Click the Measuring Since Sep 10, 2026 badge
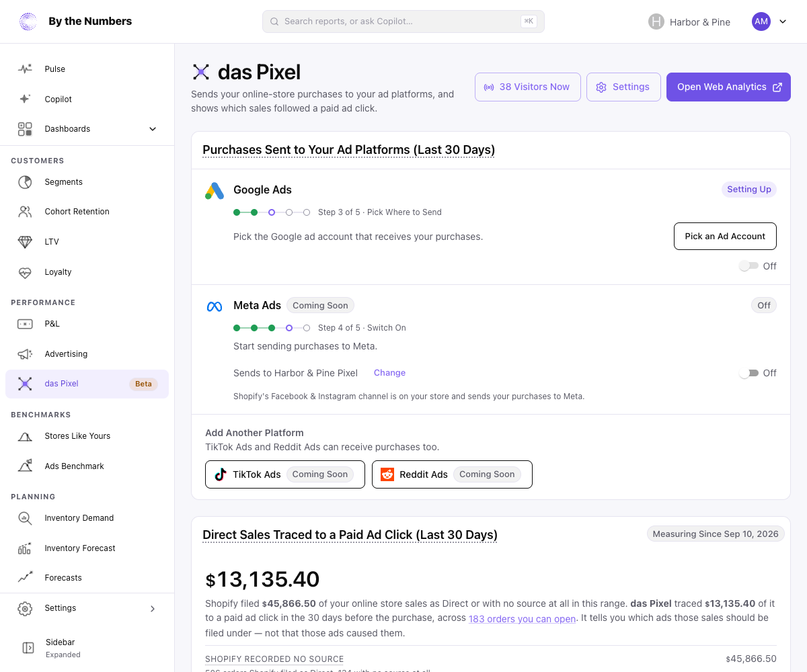 (716, 534)
